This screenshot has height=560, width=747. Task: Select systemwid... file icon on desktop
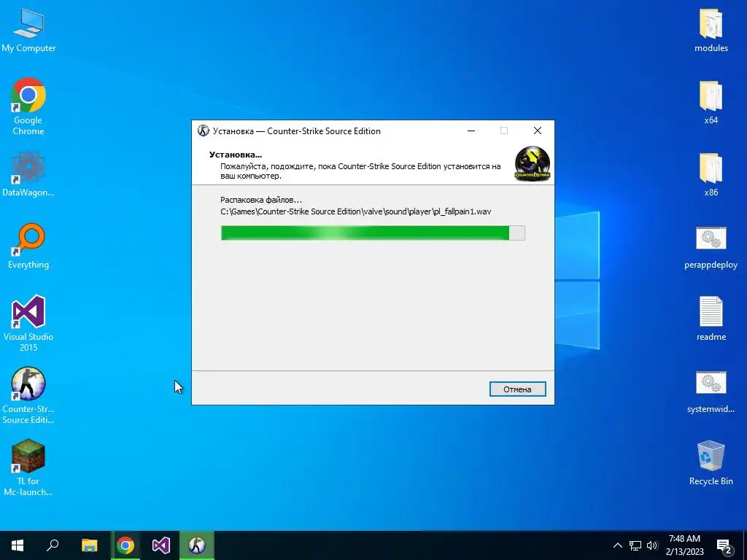(x=711, y=392)
